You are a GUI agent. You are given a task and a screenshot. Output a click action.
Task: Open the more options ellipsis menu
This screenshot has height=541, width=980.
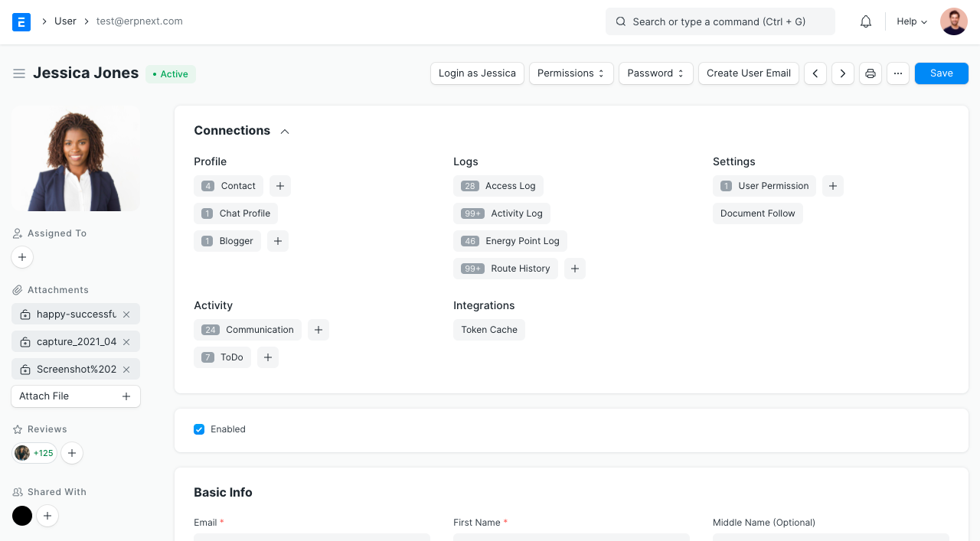897,73
